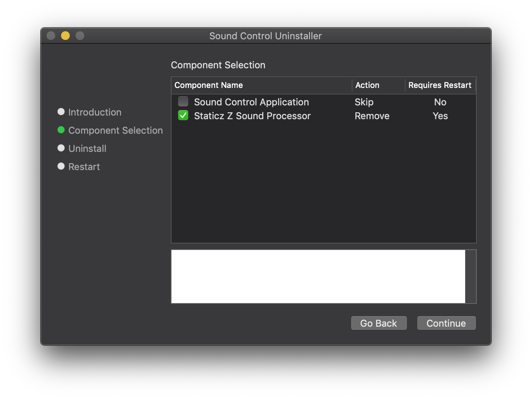Viewport: 532px width, 399px height.
Task: Click the Sound Control Uninstaller window title
Action: point(265,36)
